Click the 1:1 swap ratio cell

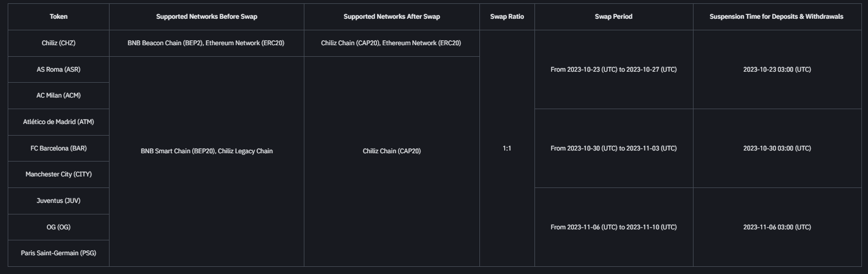coord(507,148)
